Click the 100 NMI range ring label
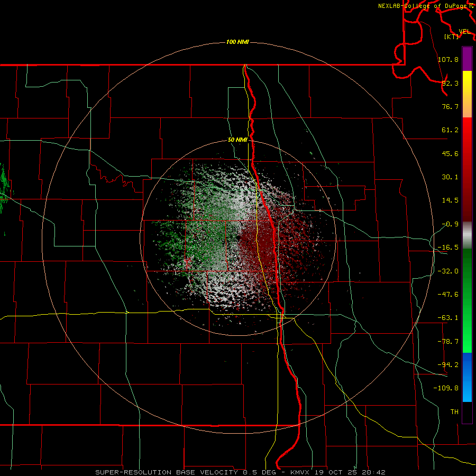Viewport: 476px width, 476px height. [237, 42]
